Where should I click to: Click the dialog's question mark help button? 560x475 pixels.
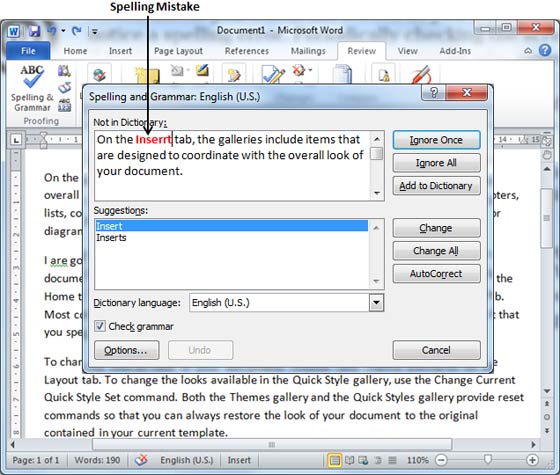[x=433, y=92]
